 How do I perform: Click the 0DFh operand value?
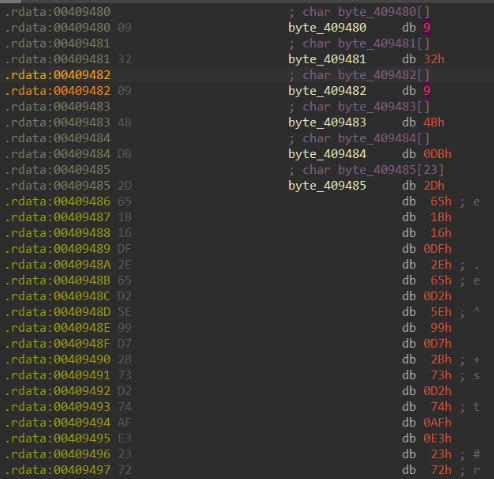coord(437,249)
